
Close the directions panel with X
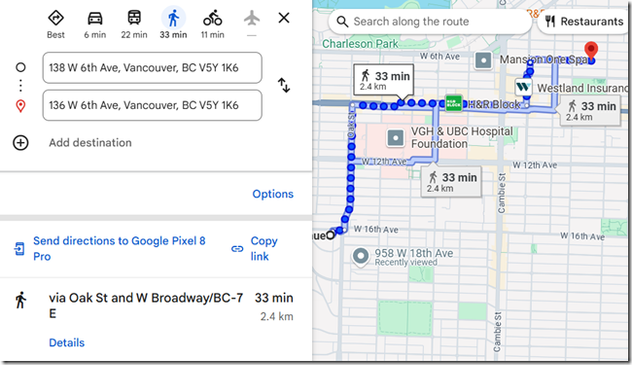(x=284, y=18)
